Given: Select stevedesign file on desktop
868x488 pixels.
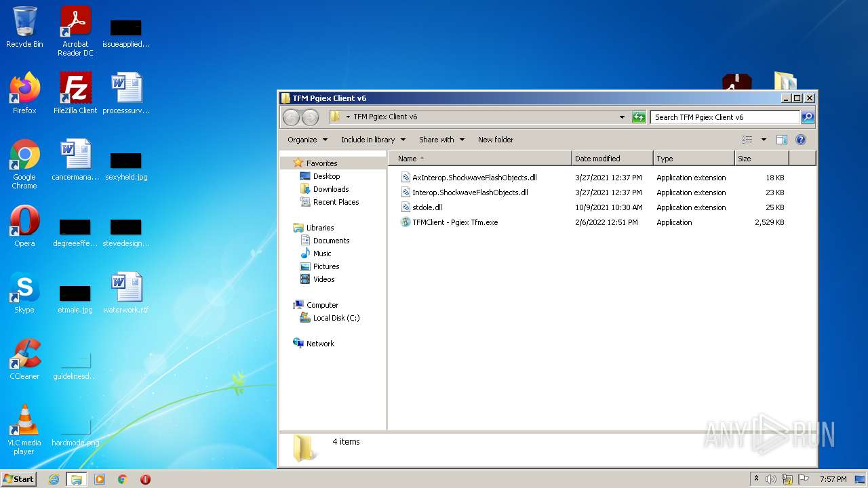Looking at the screenshot, I should point(126,233).
